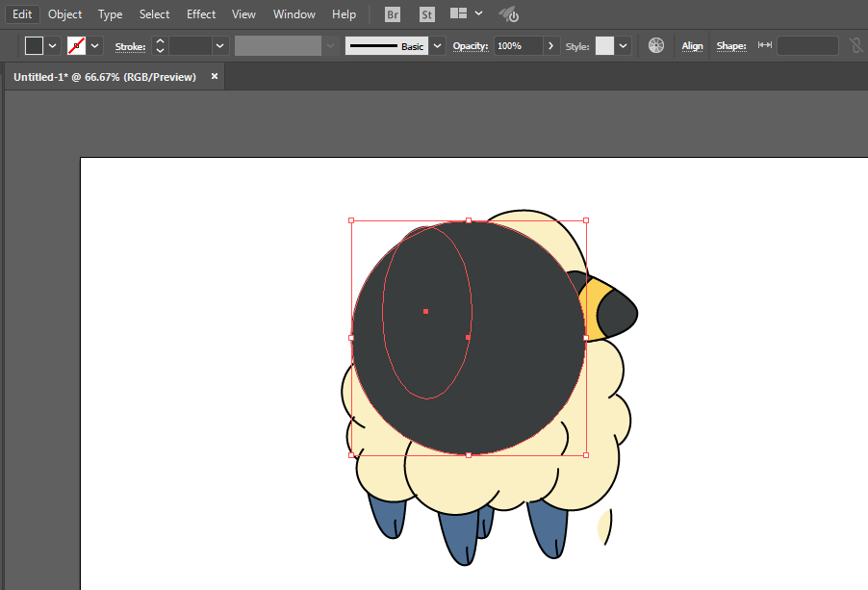Screen dimensions: 868x590
Task: Click the bottom-middle bounding box handle
Action: click(469, 455)
